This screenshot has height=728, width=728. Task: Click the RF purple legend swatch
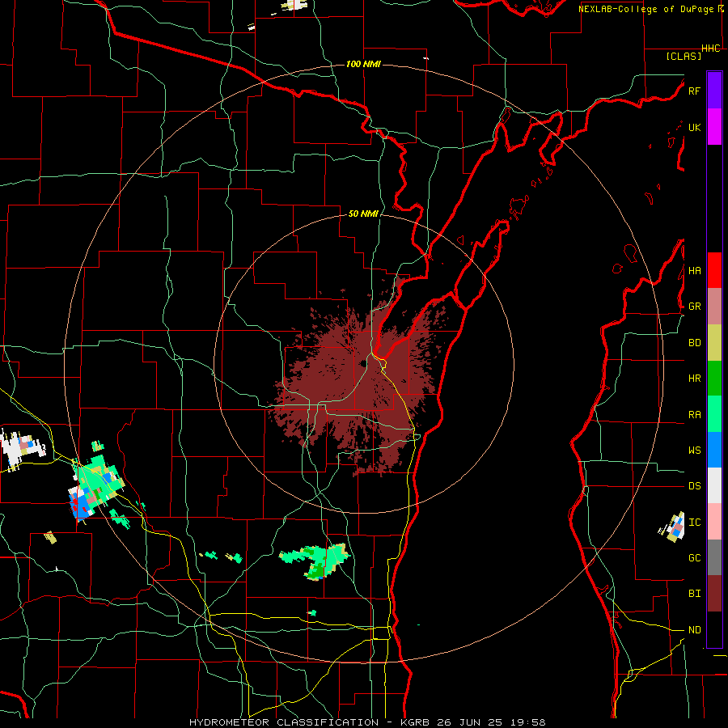714,91
